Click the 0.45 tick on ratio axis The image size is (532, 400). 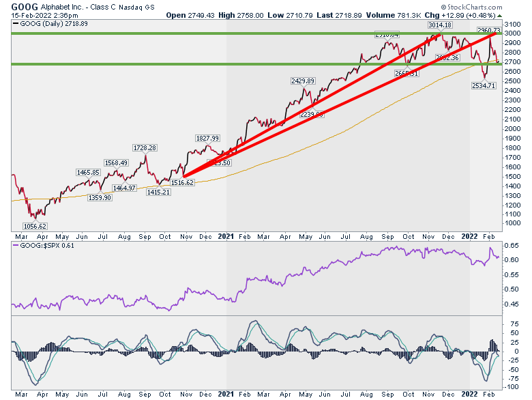[x=512, y=304]
